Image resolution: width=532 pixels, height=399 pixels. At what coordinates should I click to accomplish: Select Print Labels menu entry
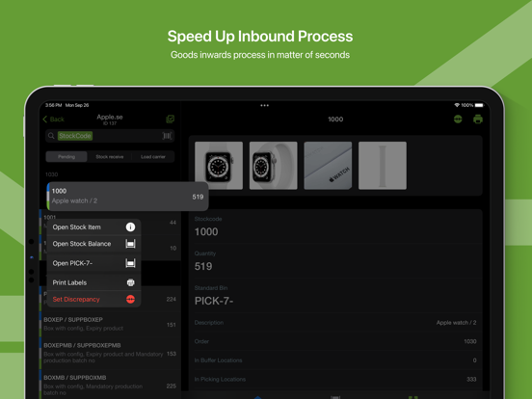point(94,282)
